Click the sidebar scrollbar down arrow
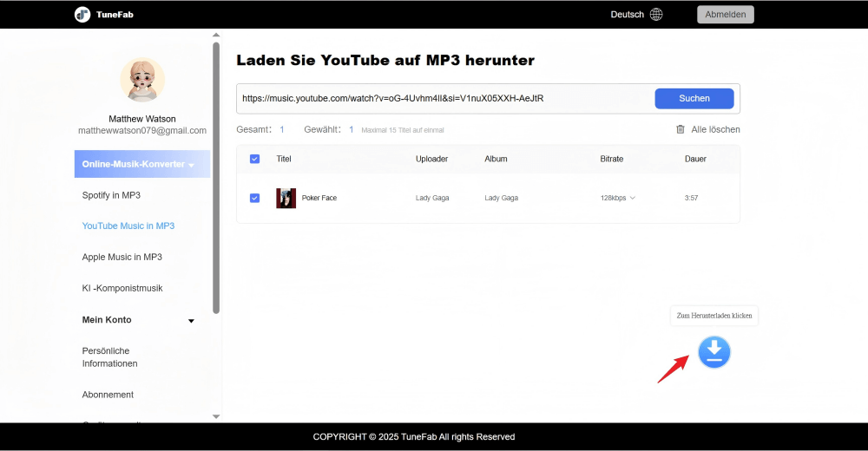The height and width of the screenshot is (451, 868). 216,416
